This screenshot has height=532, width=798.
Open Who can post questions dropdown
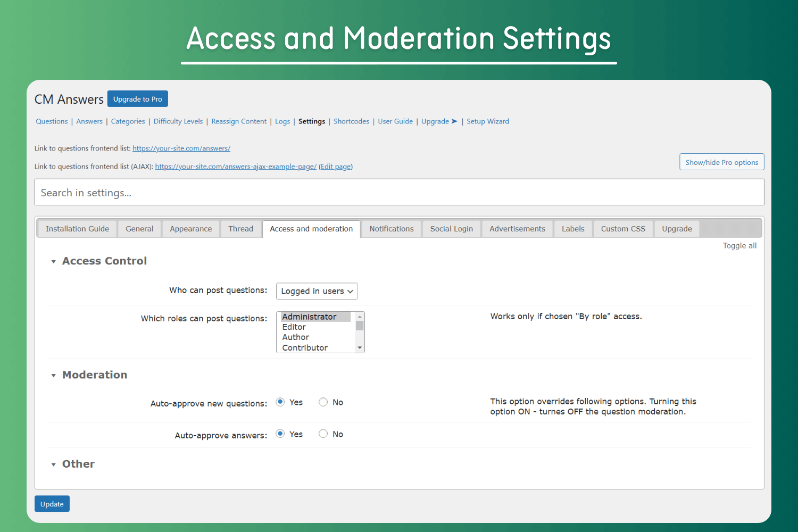[x=317, y=291]
